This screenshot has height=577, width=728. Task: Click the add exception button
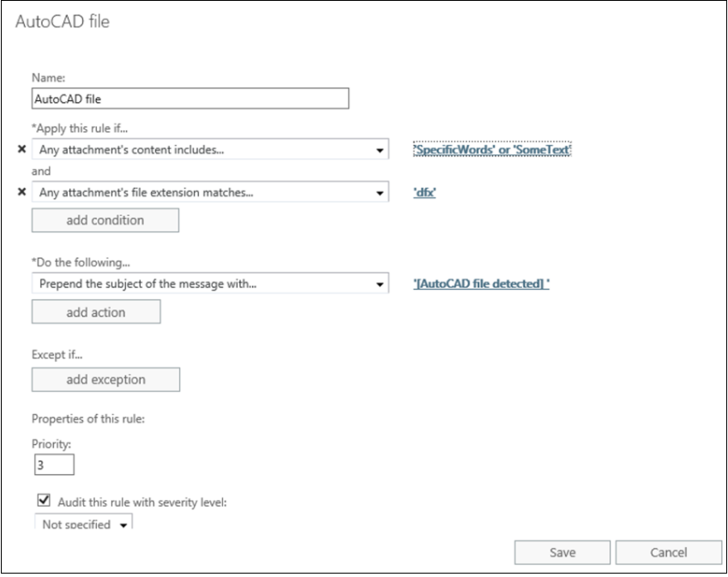tap(105, 380)
